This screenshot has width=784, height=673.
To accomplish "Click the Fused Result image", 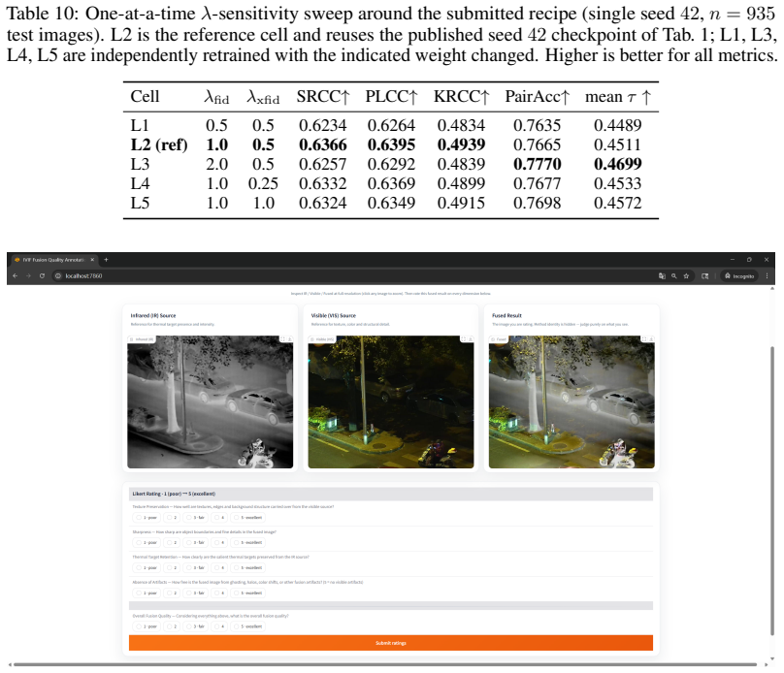I will click(x=572, y=402).
